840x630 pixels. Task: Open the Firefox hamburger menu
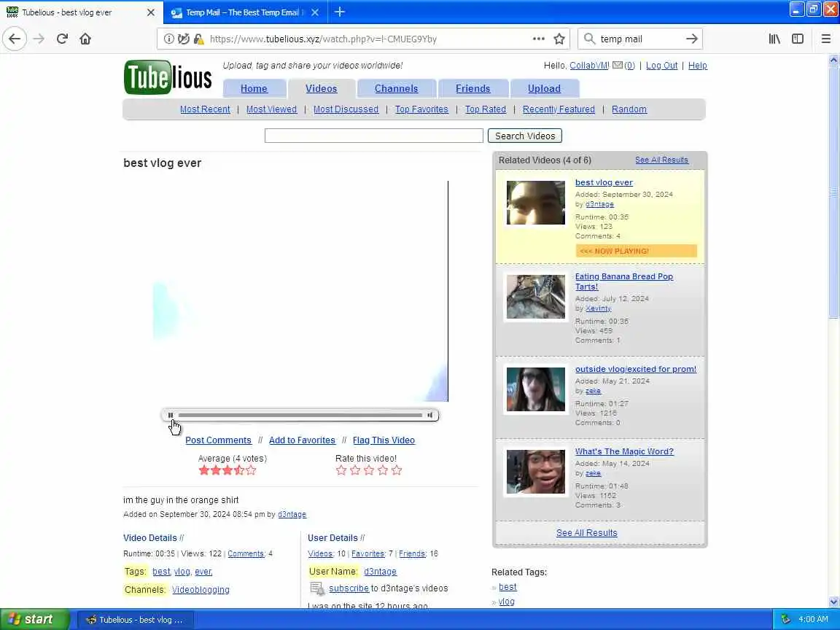pos(825,39)
